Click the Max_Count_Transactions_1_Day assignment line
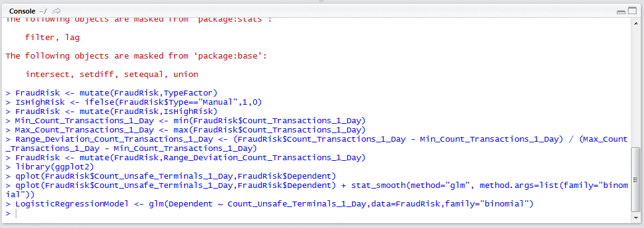 click(185, 130)
